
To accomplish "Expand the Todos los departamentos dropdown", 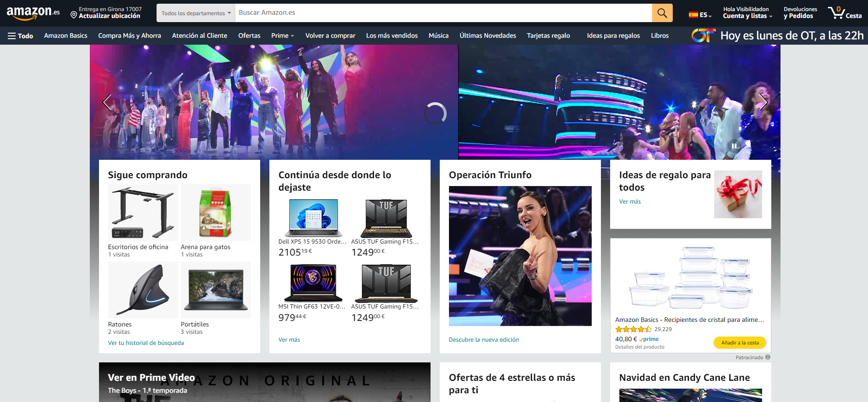I will pos(196,13).
